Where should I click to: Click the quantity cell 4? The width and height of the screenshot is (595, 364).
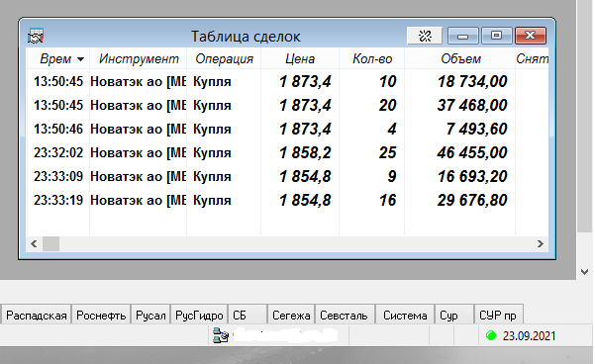[x=392, y=129]
